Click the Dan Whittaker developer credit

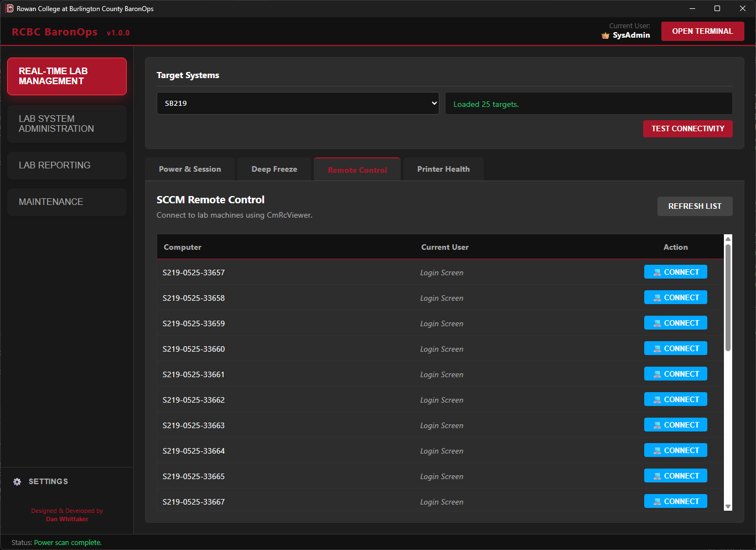67,519
